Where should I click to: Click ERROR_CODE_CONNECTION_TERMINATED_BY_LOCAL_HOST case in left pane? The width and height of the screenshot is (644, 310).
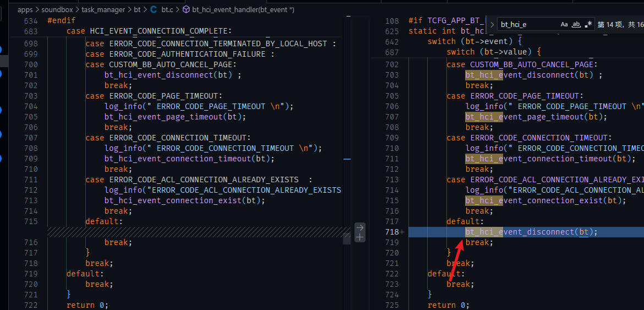[x=211, y=43]
